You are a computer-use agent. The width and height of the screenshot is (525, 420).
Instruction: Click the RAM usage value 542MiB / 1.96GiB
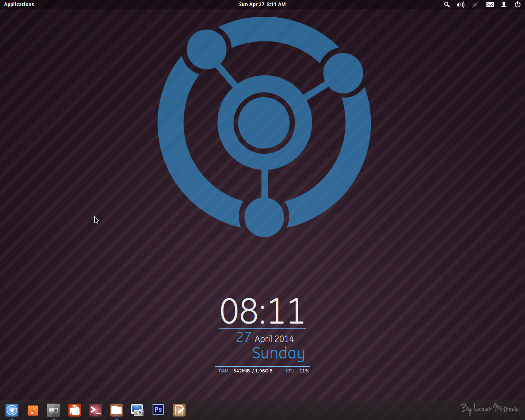pyautogui.click(x=253, y=371)
